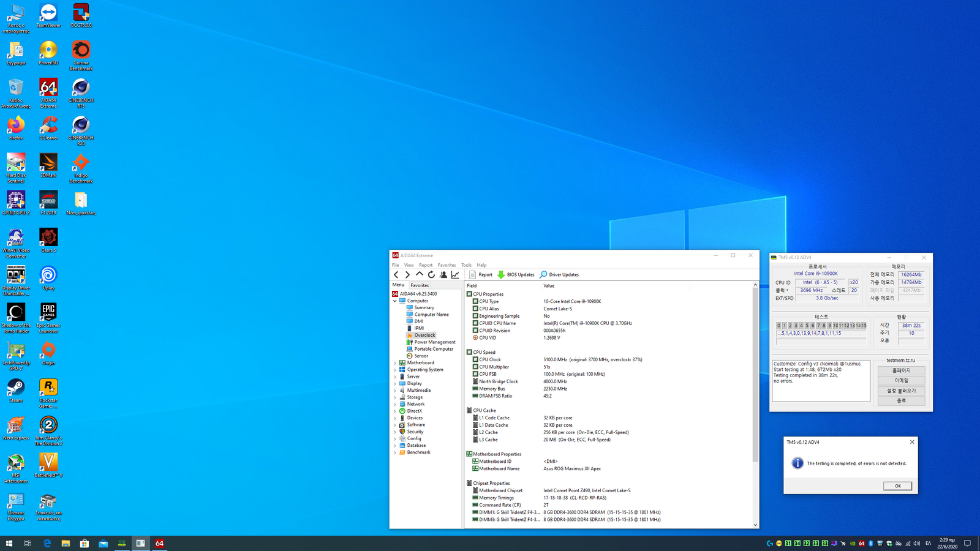Select Computer Name in the tree
This screenshot has height=551, width=980.
431,315
